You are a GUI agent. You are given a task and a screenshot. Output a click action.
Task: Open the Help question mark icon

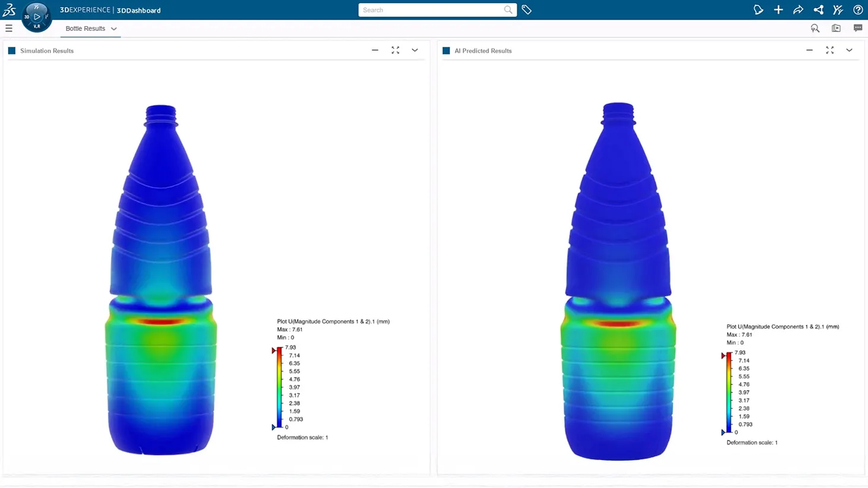coord(858,9)
